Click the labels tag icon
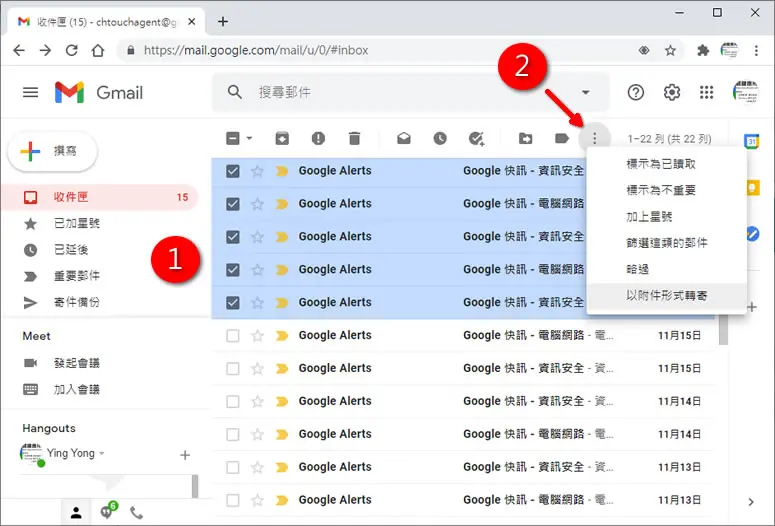775x526 pixels. click(562, 138)
